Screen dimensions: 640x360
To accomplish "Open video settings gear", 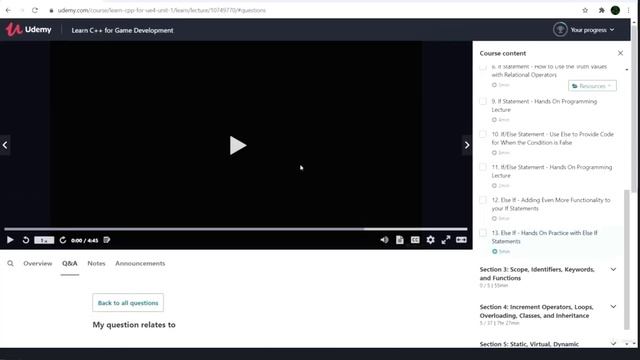I will click(x=431, y=240).
